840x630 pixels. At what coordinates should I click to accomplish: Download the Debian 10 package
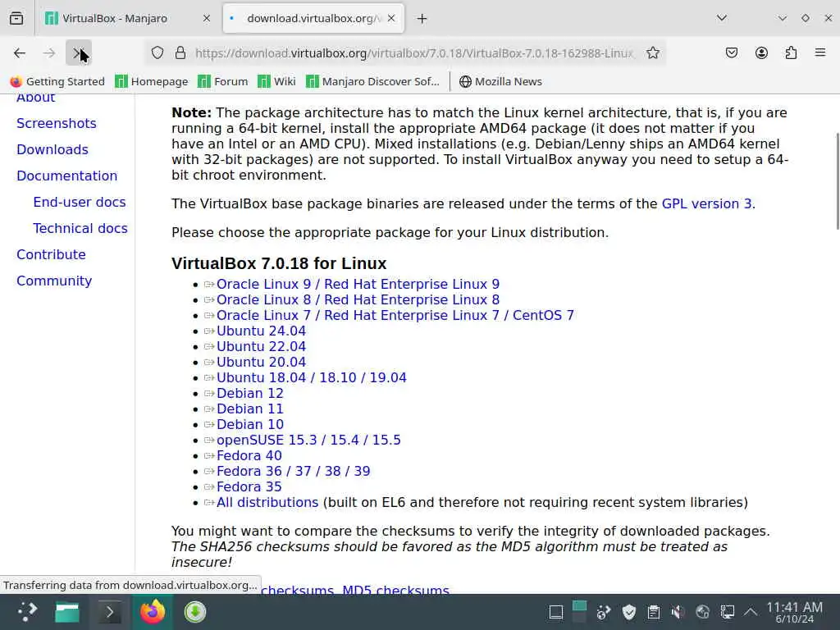pyautogui.click(x=249, y=424)
